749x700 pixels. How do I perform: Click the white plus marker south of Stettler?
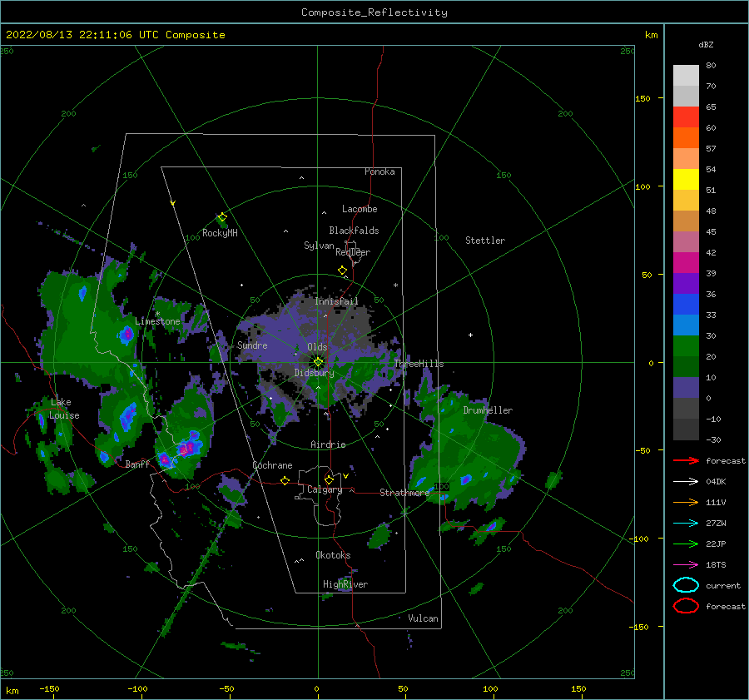(x=470, y=335)
